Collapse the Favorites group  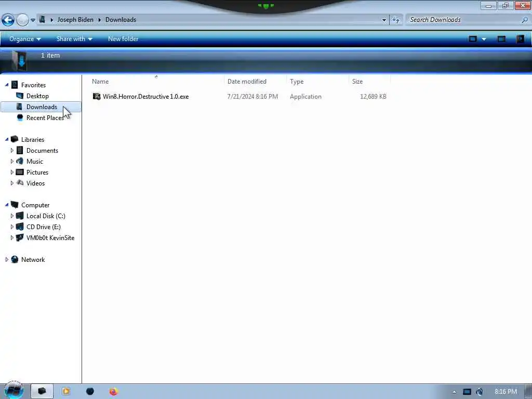tap(6, 85)
